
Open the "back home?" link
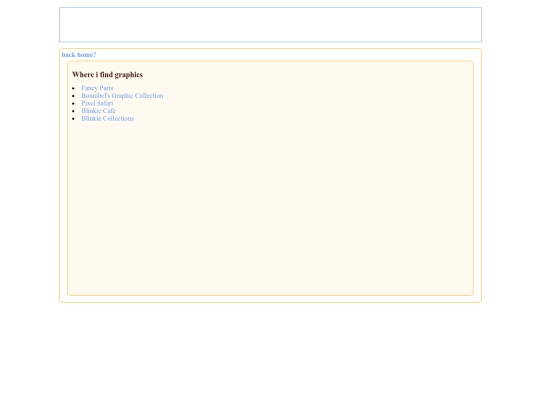(79, 55)
